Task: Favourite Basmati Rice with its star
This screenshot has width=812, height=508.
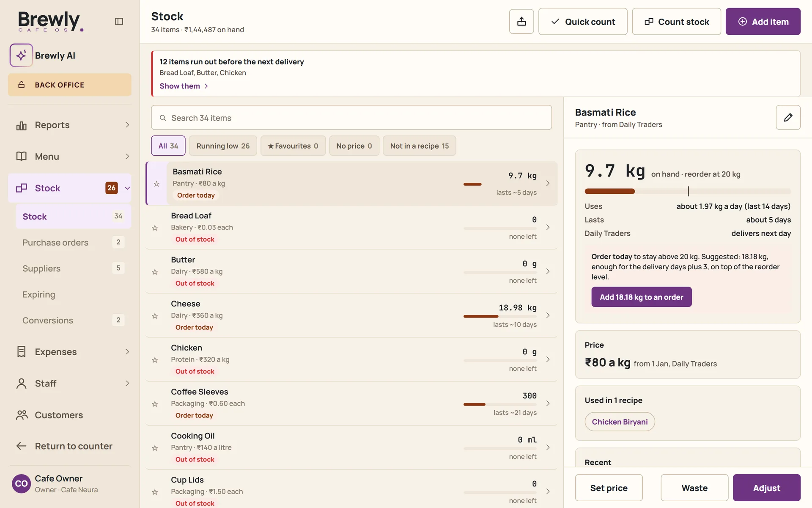Action: pos(156,184)
